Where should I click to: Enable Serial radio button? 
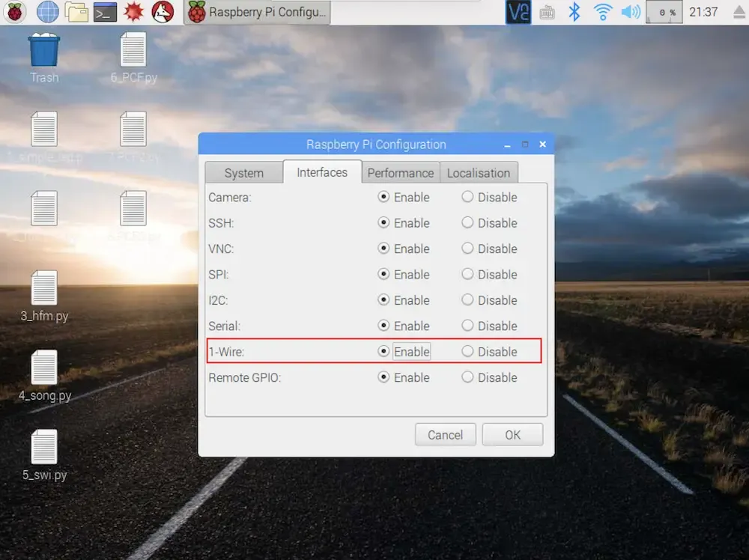click(383, 326)
